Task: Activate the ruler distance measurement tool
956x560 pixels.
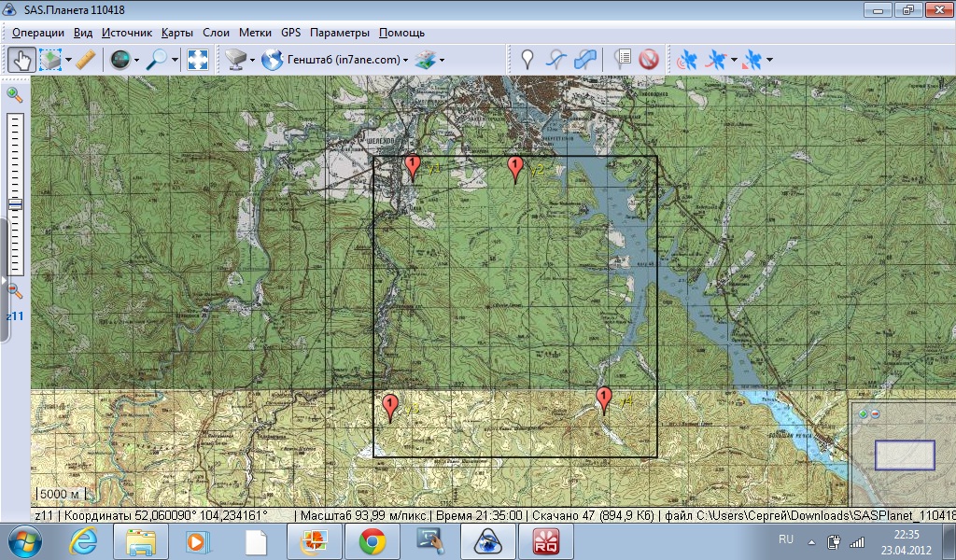Action: (x=86, y=60)
